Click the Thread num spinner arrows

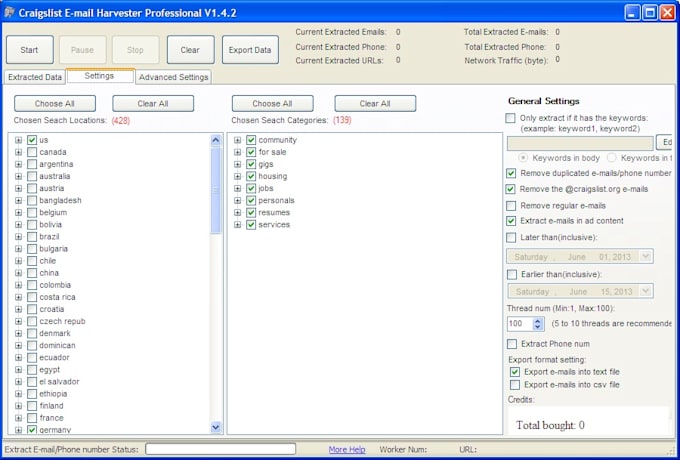tap(538, 324)
